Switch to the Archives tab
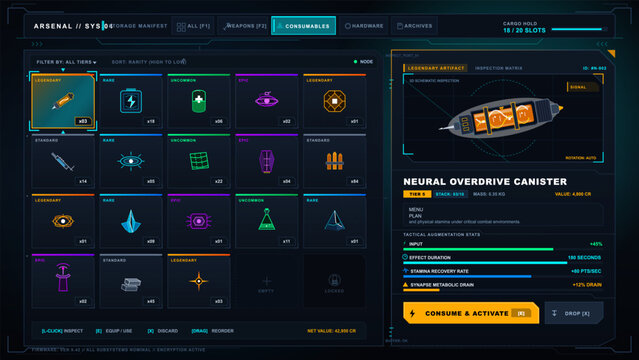 pos(414,26)
